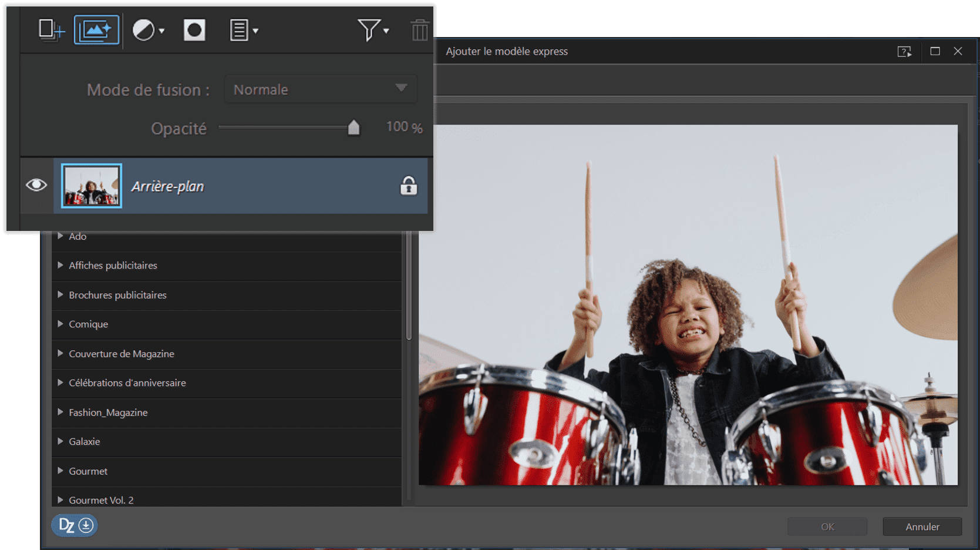The image size is (980, 550).
Task: Maximize the Ajouter le modèle express window
Action: coord(935,51)
